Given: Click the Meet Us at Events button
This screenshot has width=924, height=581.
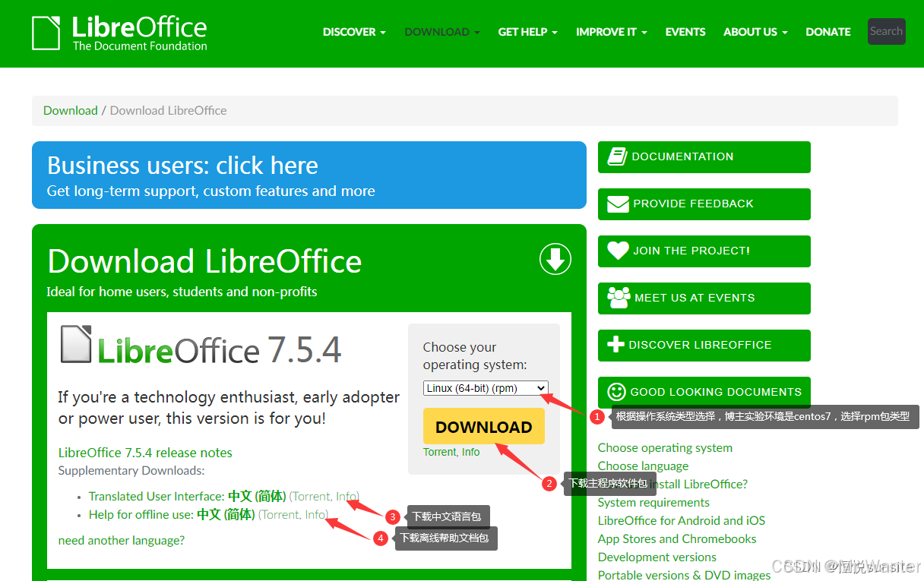Looking at the screenshot, I should click(x=704, y=298).
